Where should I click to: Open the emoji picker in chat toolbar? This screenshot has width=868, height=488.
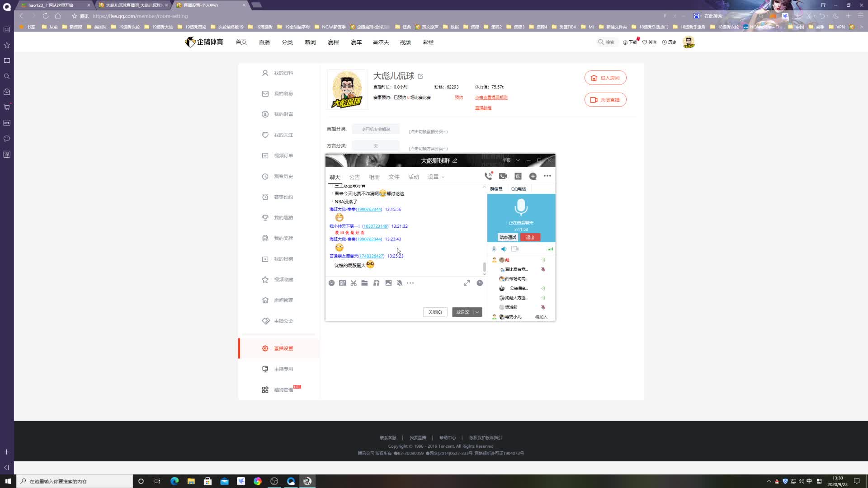(331, 283)
